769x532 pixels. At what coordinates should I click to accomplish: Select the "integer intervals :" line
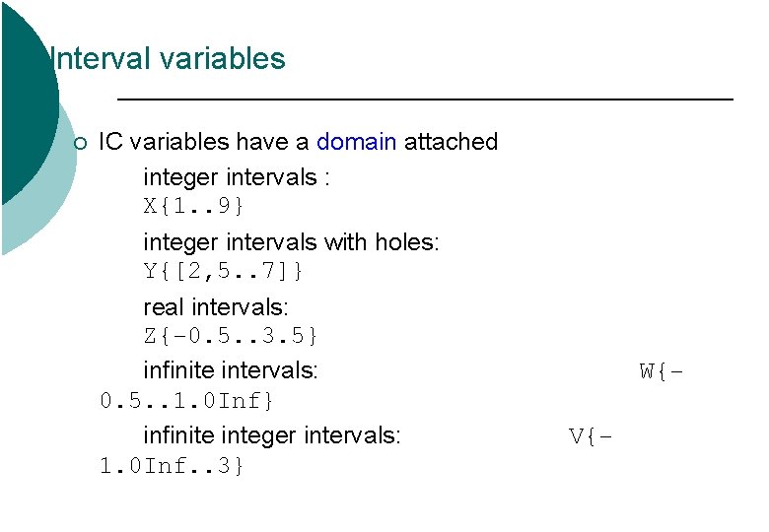coord(237,177)
